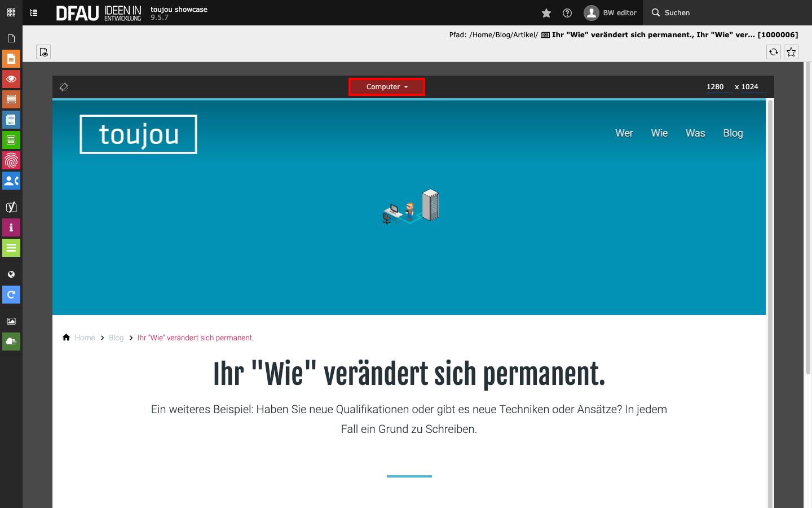
Task: Create bookmark for this page (star outline)
Action: 791,52
